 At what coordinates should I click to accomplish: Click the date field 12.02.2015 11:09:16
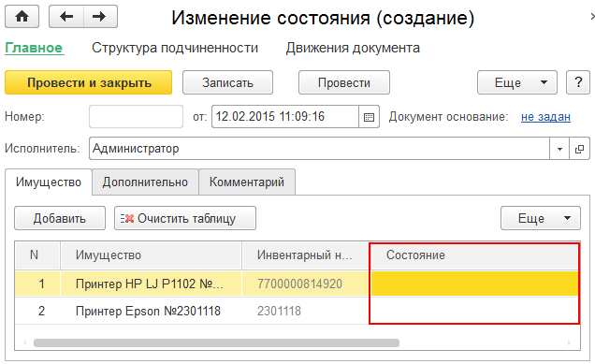pos(285,117)
